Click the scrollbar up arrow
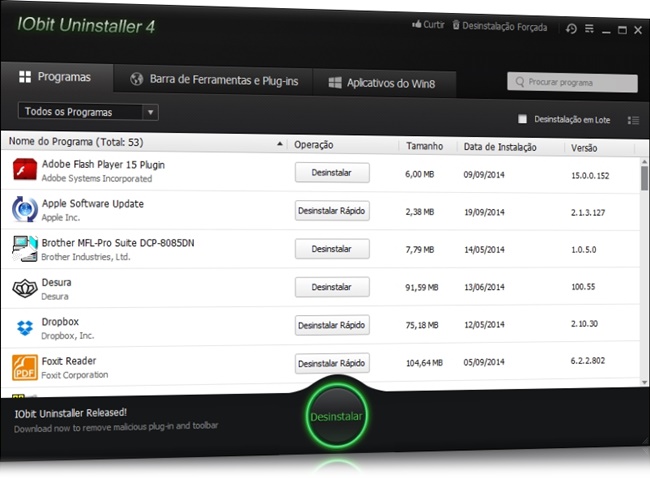Image resolution: width=650 pixels, height=478 pixels. [644, 162]
